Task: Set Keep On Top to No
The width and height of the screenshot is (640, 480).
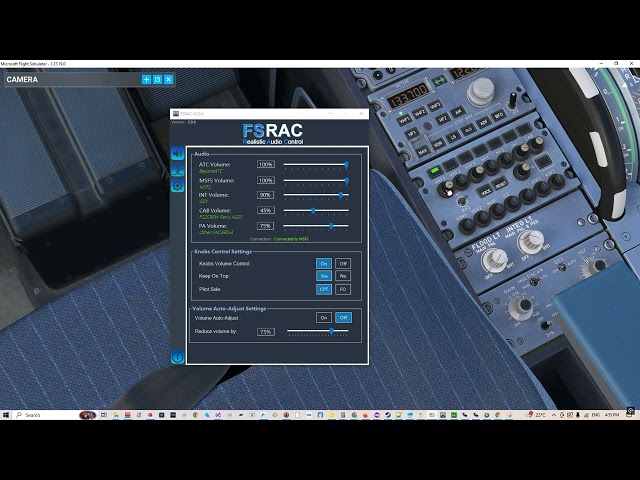Action: pyautogui.click(x=343, y=276)
